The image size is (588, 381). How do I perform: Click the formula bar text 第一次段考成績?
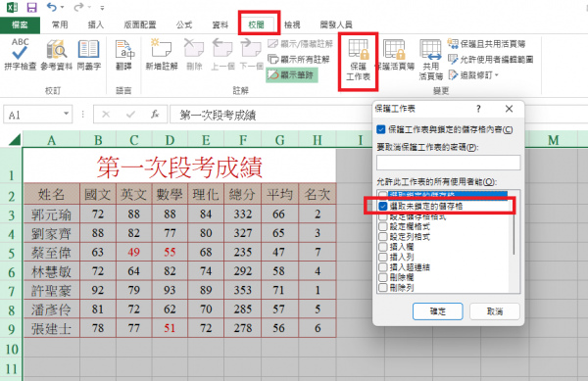coord(218,115)
